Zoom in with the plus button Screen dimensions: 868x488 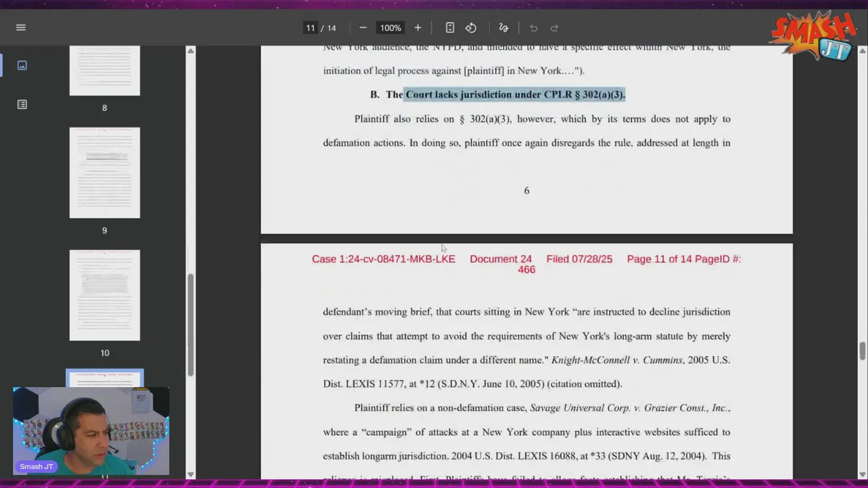[x=418, y=28]
